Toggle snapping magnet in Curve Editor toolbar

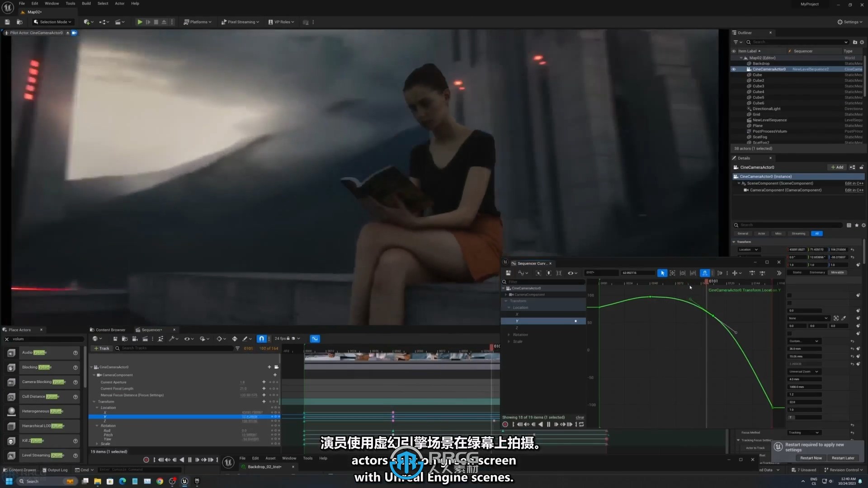coord(705,273)
